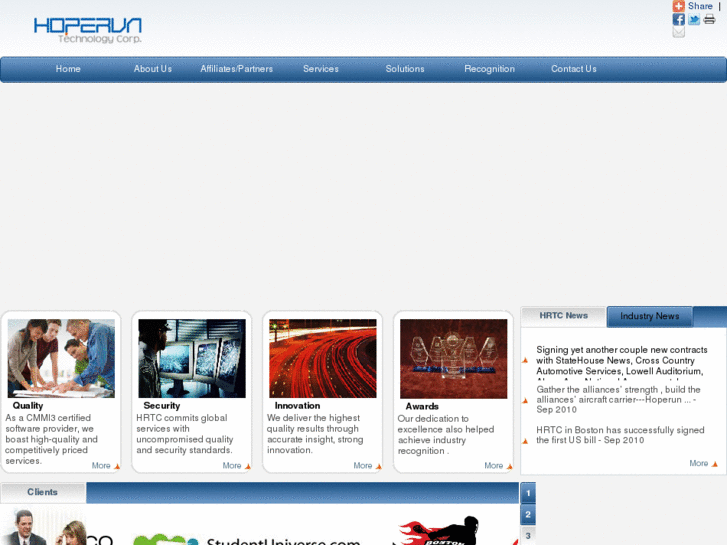Share page via Twitter bird icon
The height and width of the screenshot is (545, 727).
[x=694, y=19]
